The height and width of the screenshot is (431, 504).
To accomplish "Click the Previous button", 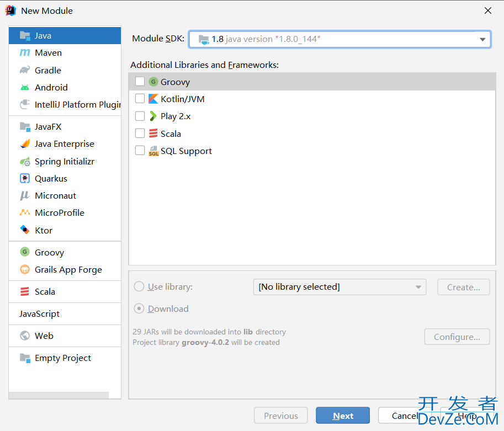I will (x=280, y=416).
